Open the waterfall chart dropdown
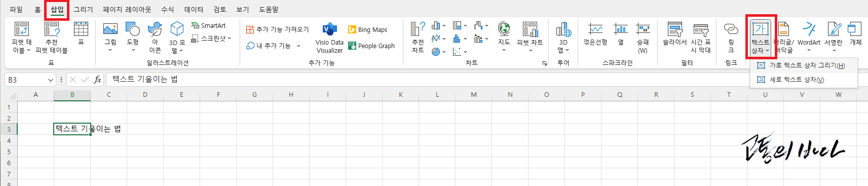This screenshot has width=868, height=186. 481,25
